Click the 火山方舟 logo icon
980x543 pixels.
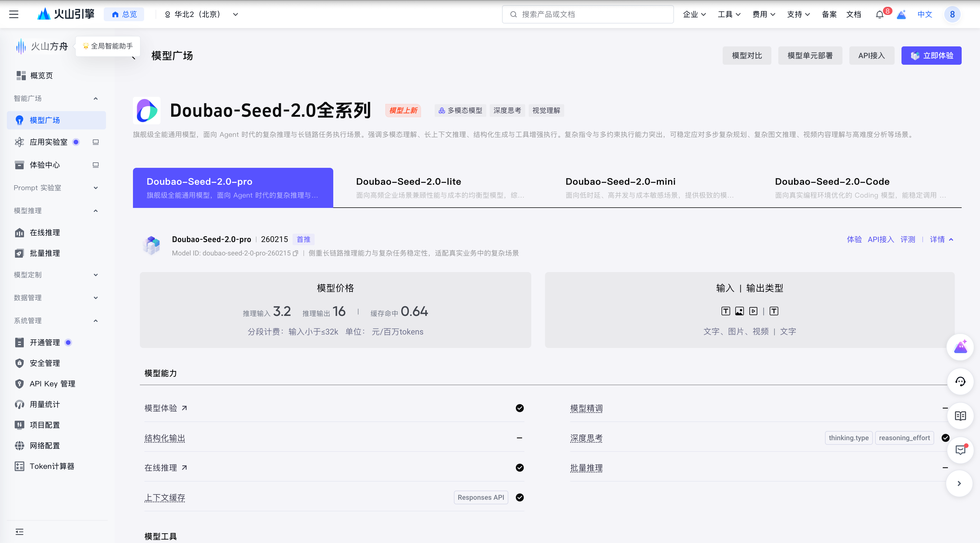pos(21,46)
